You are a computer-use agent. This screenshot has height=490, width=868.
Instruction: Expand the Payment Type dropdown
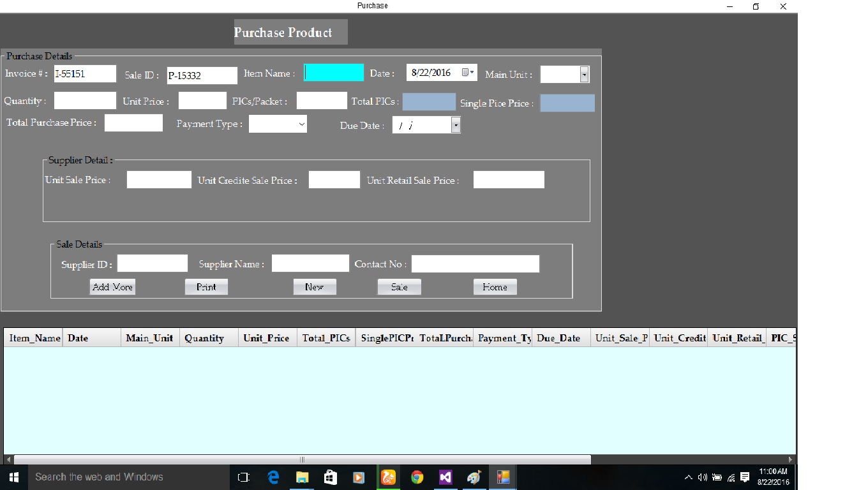(x=301, y=124)
